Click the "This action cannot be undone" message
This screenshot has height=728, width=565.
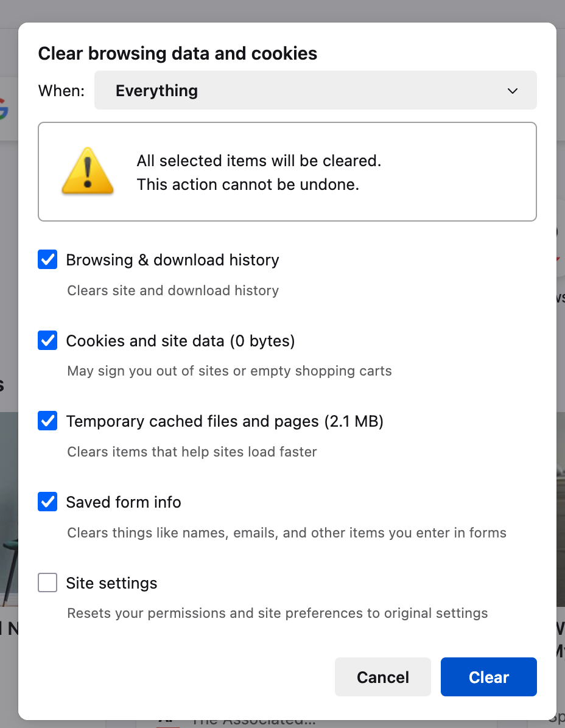[248, 184]
